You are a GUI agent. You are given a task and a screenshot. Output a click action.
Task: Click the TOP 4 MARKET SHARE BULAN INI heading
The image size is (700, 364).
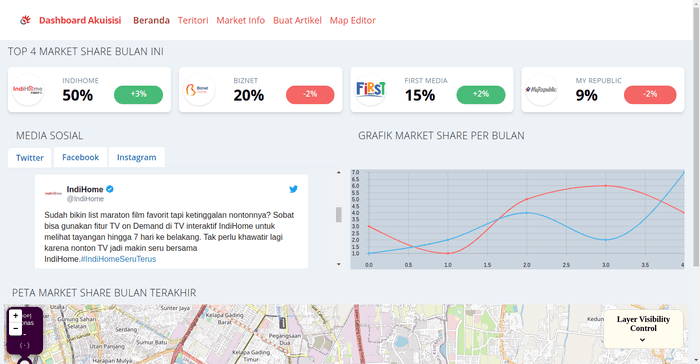[x=86, y=51]
